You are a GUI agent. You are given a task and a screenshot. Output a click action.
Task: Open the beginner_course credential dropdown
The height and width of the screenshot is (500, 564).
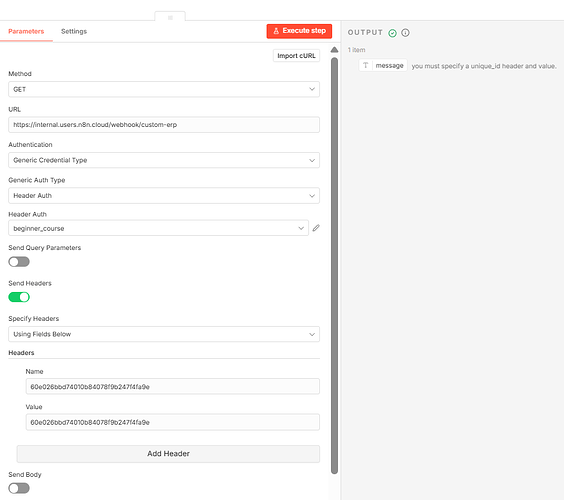(159, 228)
